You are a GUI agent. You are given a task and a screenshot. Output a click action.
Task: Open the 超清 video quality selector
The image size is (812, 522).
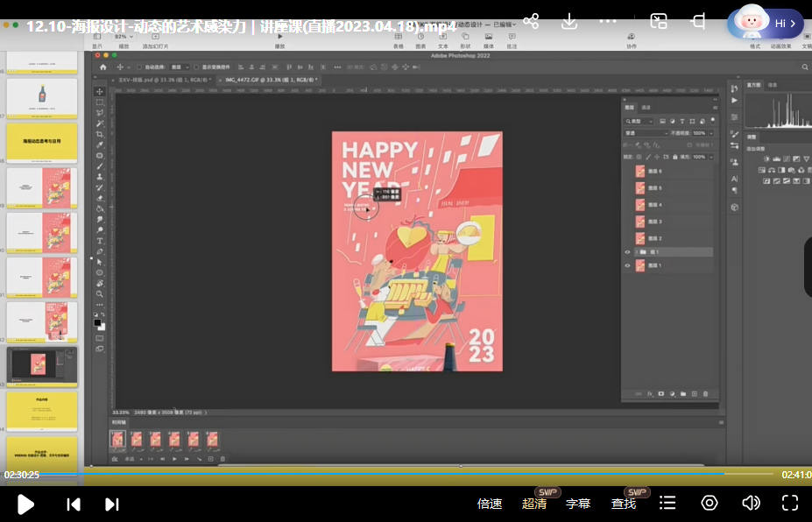coord(534,504)
